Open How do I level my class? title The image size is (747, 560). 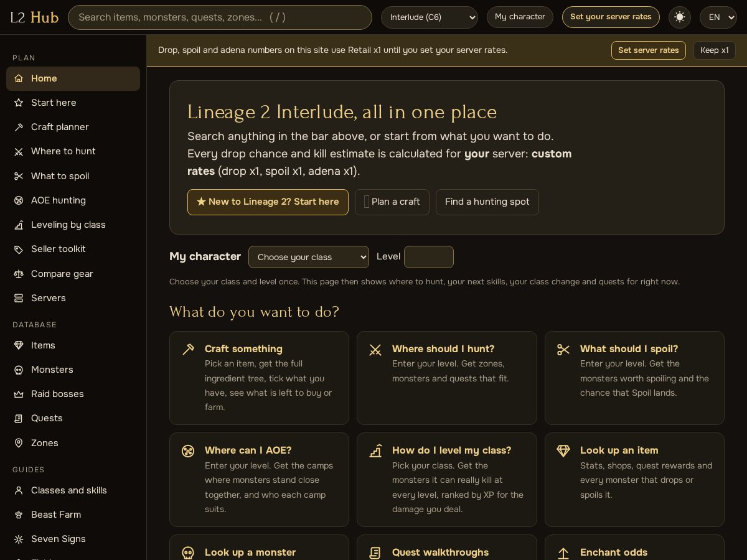[451, 450]
